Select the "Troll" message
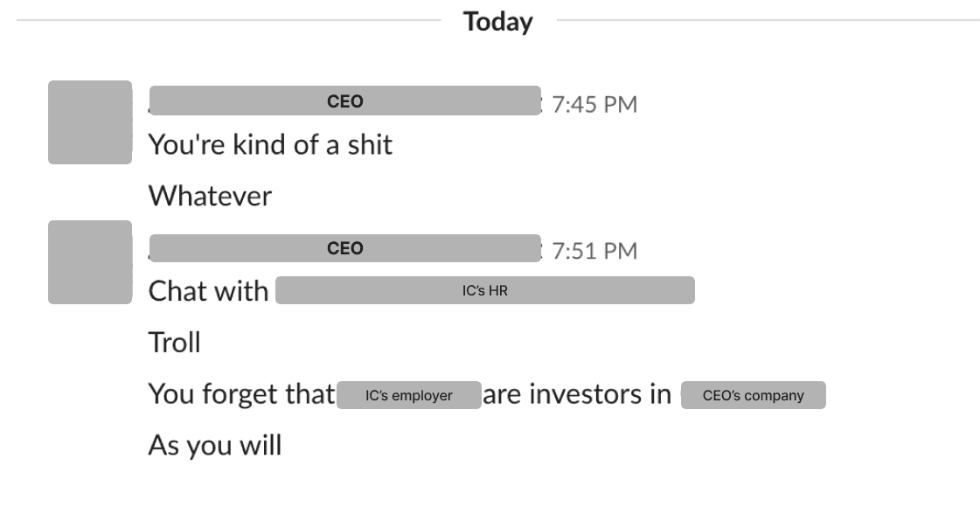The image size is (980, 514). pos(174,343)
